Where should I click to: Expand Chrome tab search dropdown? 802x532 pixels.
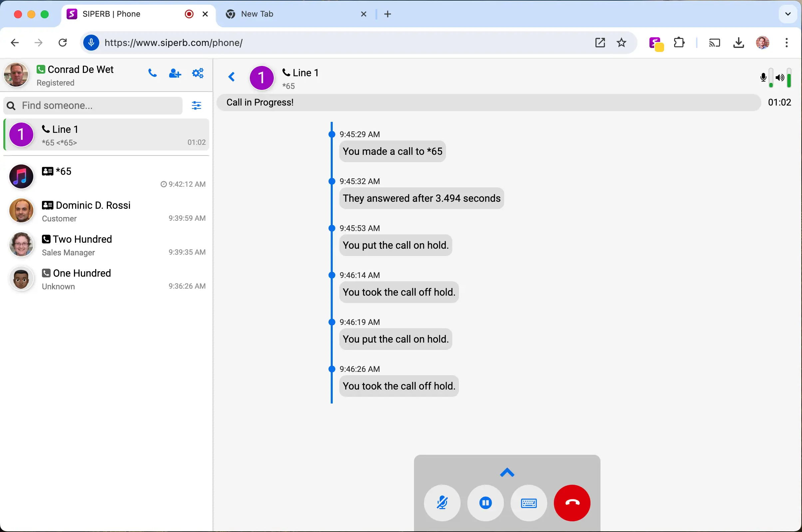(x=788, y=14)
